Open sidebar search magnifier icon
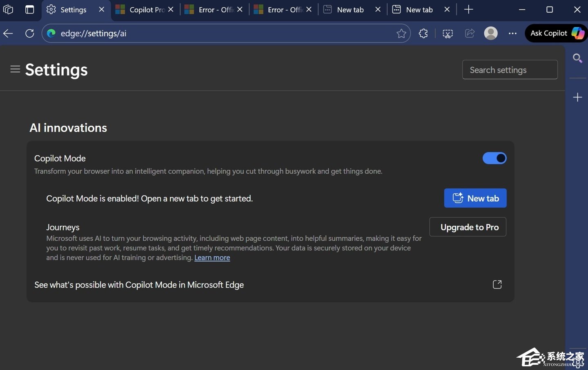 point(577,58)
